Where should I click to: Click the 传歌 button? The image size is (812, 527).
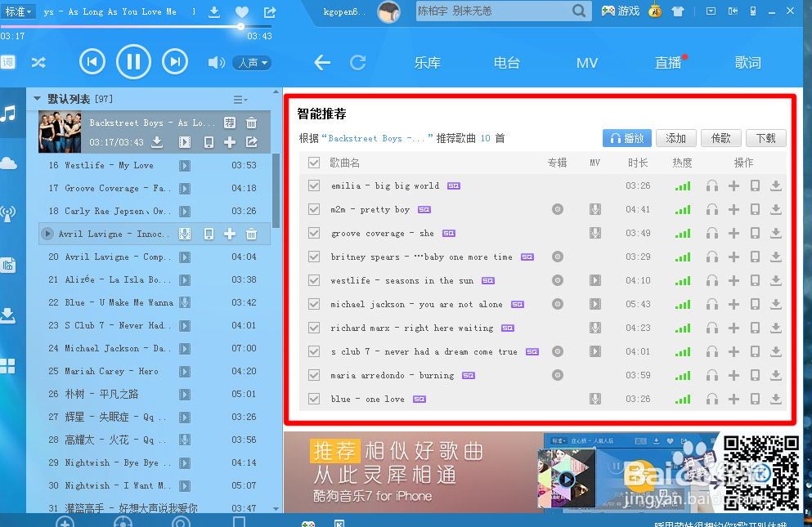[x=721, y=138]
